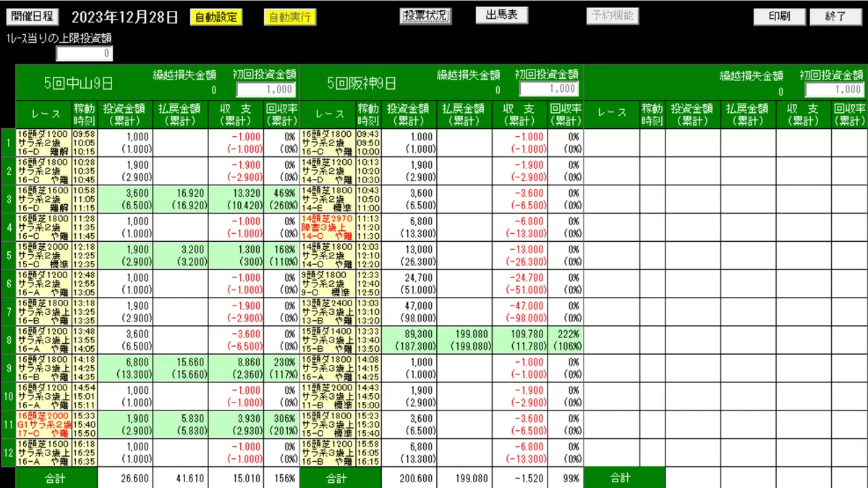Click the 24,700 investment amount cell
This screenshot has width=868, height=488.
(409, 283)
